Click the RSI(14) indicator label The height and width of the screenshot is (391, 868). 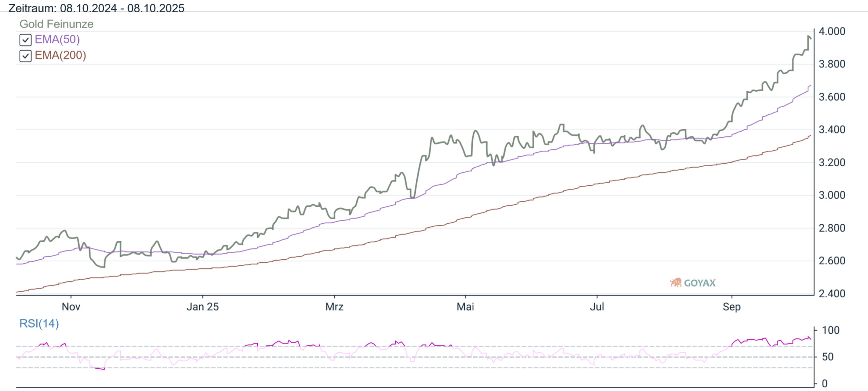[x=39, y=323]
